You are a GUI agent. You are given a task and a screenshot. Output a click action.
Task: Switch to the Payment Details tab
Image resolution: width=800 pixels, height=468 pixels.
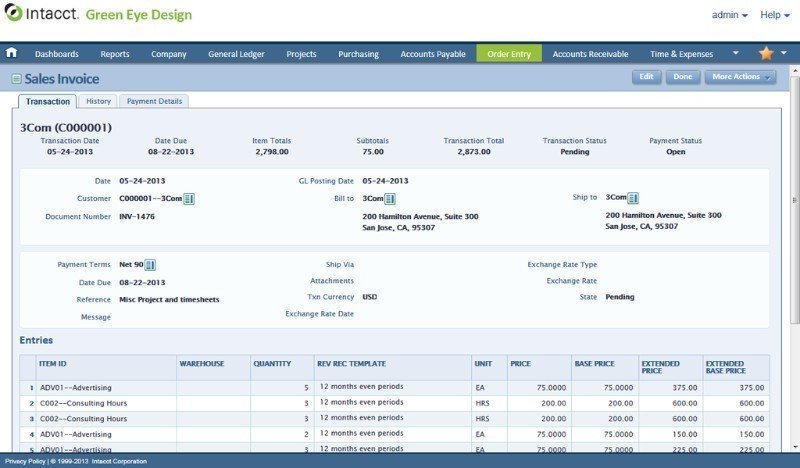(x=154, y=101)
